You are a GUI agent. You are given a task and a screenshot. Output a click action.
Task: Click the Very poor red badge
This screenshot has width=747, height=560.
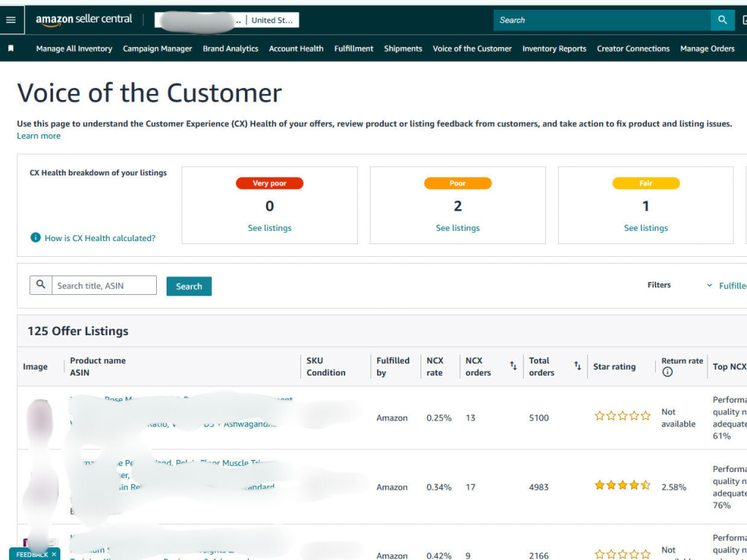click(270, 184)
